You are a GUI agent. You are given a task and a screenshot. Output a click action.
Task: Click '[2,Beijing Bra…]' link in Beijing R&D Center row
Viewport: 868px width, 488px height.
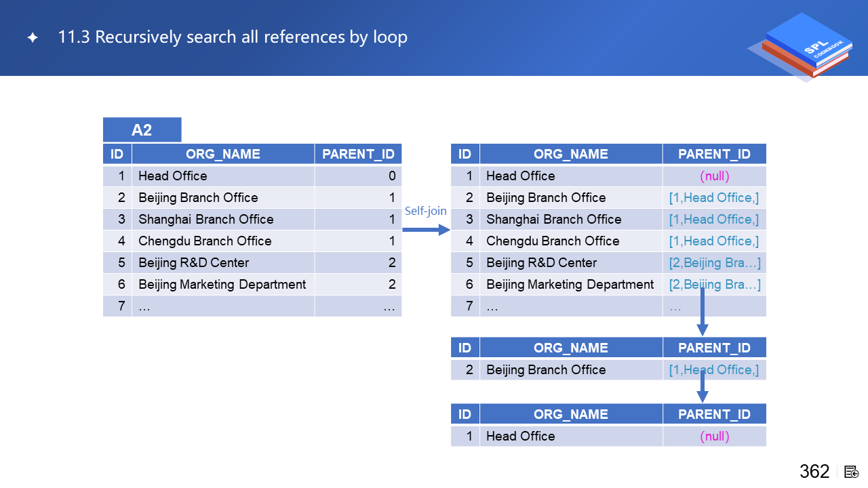[714, 262]
